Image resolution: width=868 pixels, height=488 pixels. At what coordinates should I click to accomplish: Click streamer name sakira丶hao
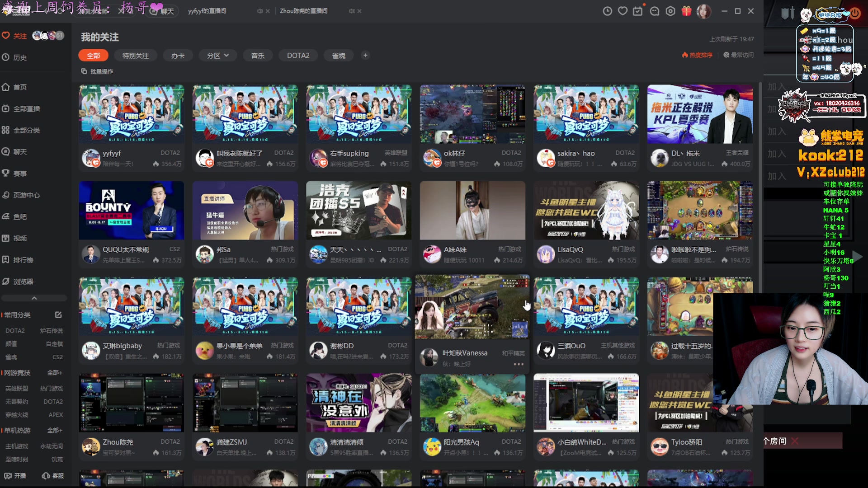tap(576, 153)
